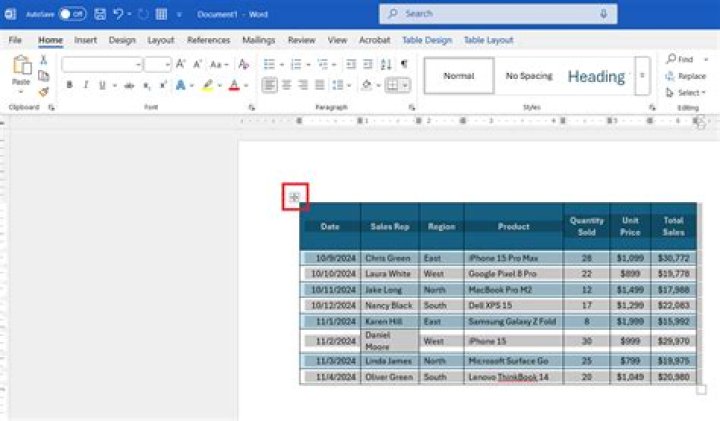Click the Save icon in title bar
This screenshot has width=720, height=421.
click(x=100, y=14)
